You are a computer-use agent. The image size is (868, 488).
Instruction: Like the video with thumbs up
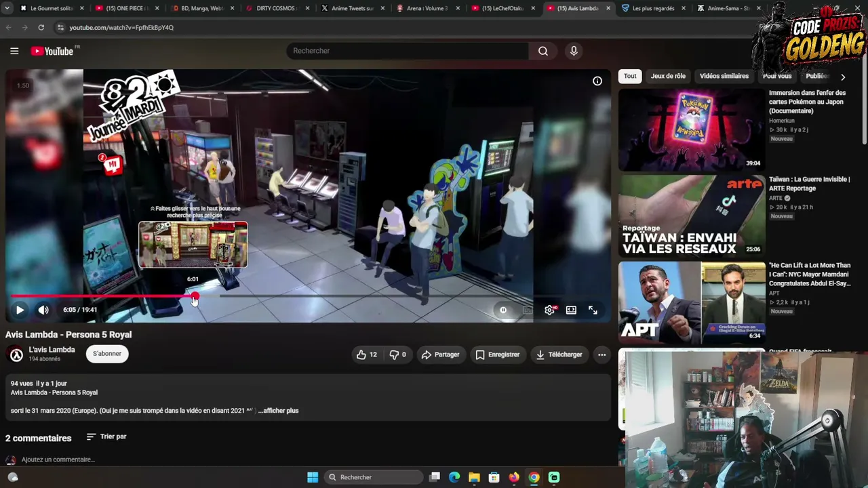click(367, 354)
